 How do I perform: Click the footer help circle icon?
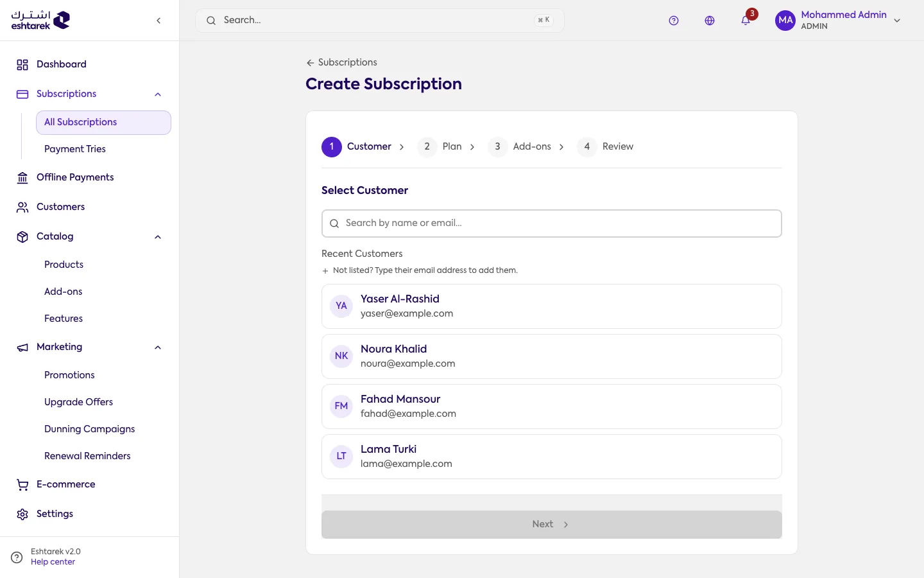click(x=17, y=557)
